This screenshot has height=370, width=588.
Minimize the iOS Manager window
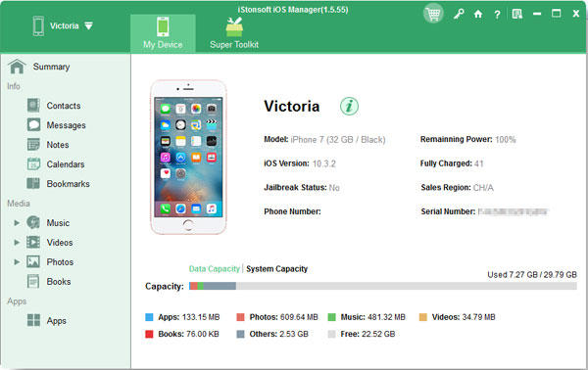[x=537, y=15]
